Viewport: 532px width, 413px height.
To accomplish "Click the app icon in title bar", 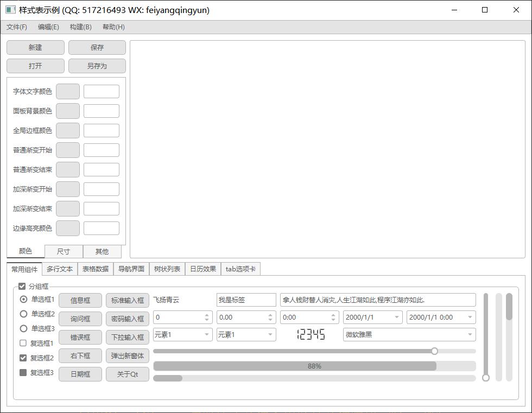I will pos(10,10).
